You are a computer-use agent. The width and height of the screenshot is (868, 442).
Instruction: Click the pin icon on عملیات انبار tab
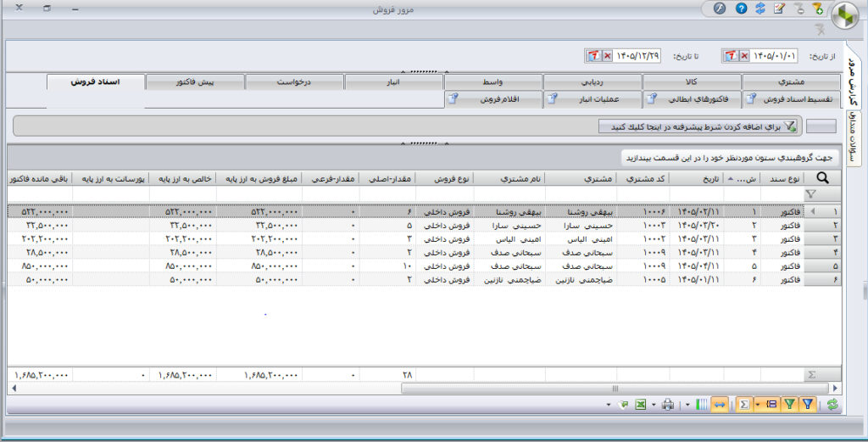coord(552,98)
